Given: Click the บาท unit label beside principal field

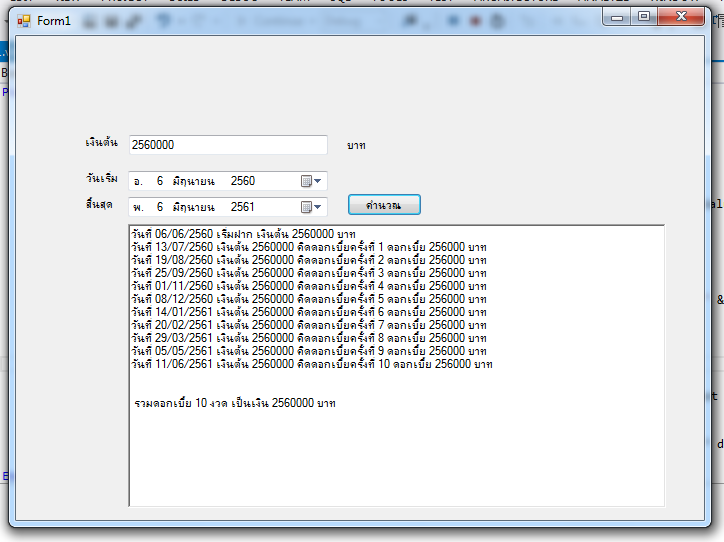Looking at the screenshot, I should [x=356, y=145].
